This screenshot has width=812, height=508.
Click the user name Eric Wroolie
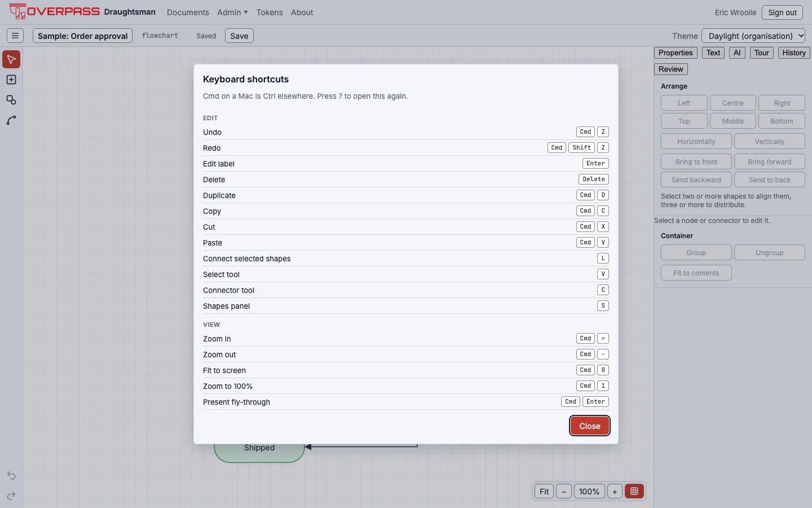pos(735,12)
